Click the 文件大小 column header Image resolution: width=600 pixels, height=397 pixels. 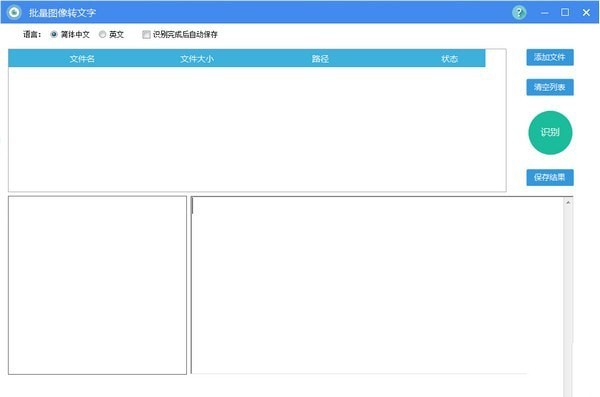coord(197,59)
